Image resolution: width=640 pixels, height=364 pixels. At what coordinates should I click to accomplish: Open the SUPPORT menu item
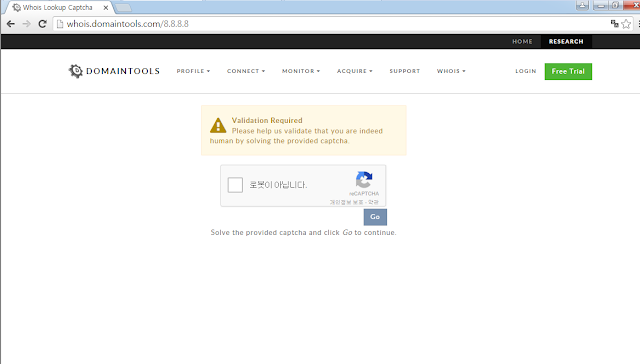(x=404, y=71)
